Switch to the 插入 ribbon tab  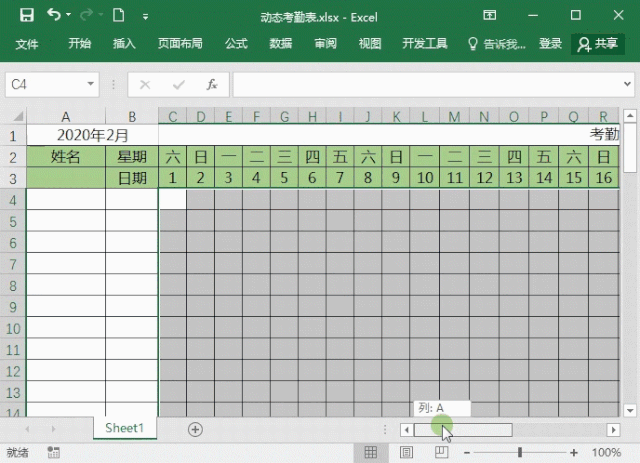pyautogui.click(x=124, y=43)
